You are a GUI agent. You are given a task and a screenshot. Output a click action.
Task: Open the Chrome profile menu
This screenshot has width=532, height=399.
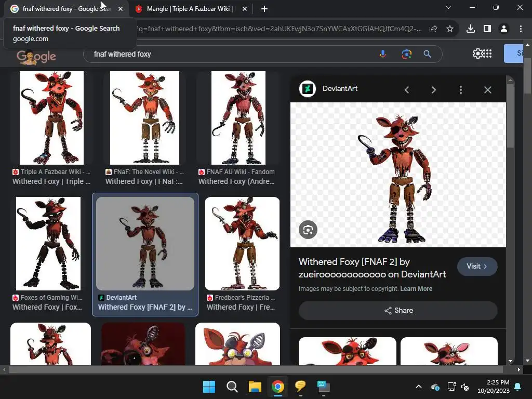pos(504,29)
